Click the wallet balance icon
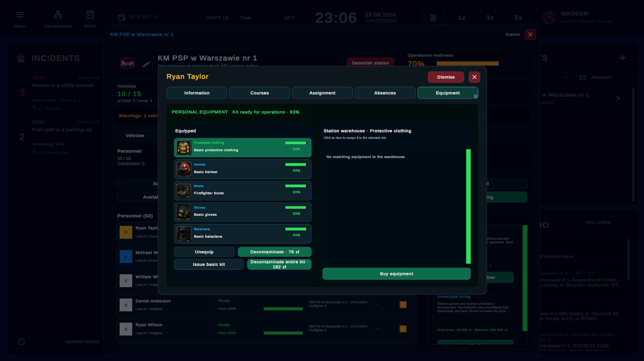644x361 pixels. click(121, 17)
